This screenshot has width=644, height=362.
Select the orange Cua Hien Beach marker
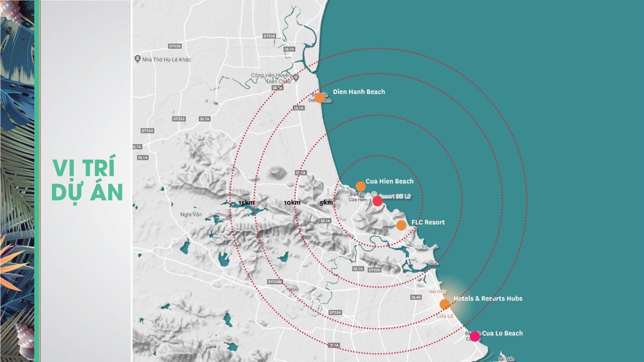click(x=361, y=186)
